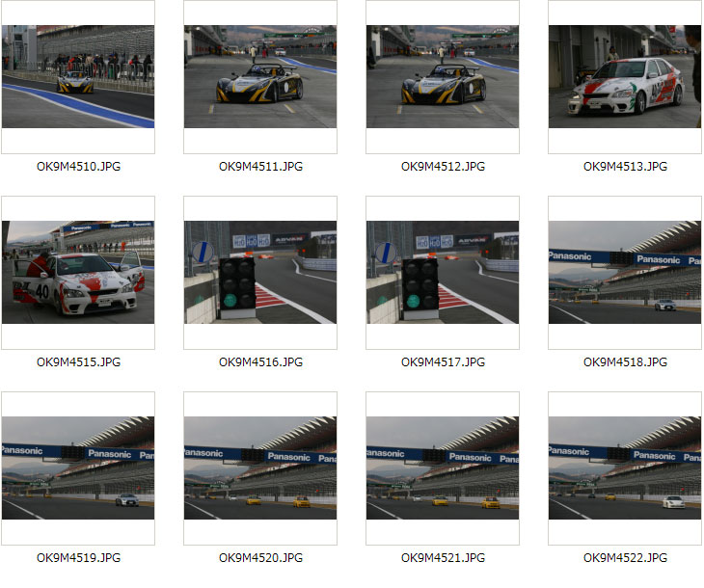Viewport: 704px width, 588px height.
Task: Select the OK9M4517.JPG pit signal photo
Action: point(443,273)
